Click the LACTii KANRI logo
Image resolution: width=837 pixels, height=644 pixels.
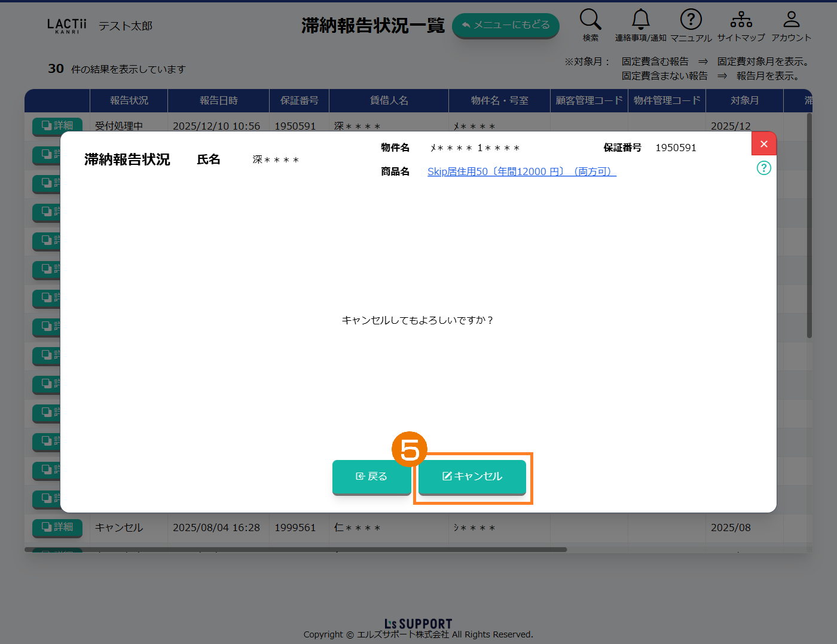tap(67, 26)
